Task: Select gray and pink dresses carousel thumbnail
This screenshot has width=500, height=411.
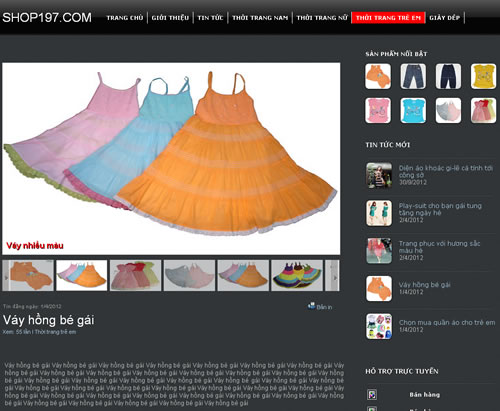Action: pos(189,275)
